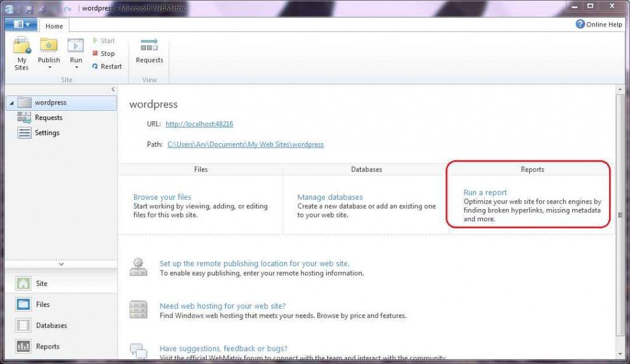Click the Databases workspace icon

pyautogui.click(x=23, y=325)
